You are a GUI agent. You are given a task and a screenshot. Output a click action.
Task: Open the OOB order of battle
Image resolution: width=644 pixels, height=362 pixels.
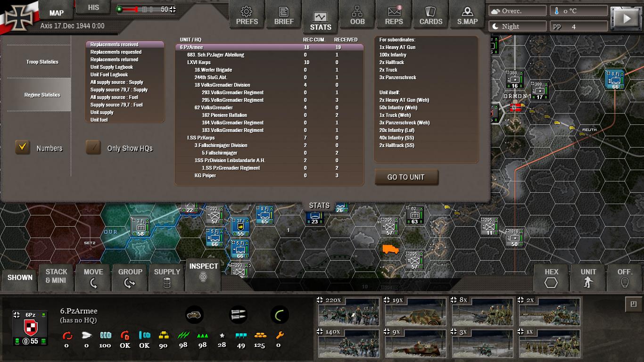[357, 15]
